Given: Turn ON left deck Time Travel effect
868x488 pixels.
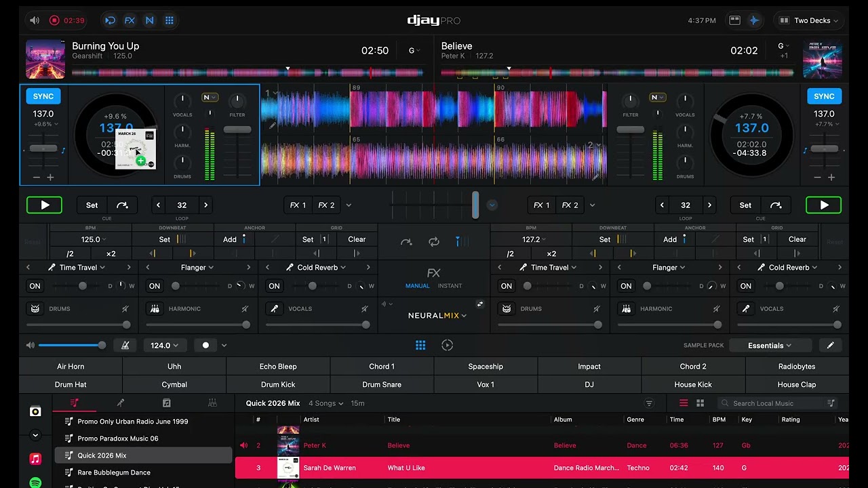Looking at the screenshot, I should click(35, 286).
